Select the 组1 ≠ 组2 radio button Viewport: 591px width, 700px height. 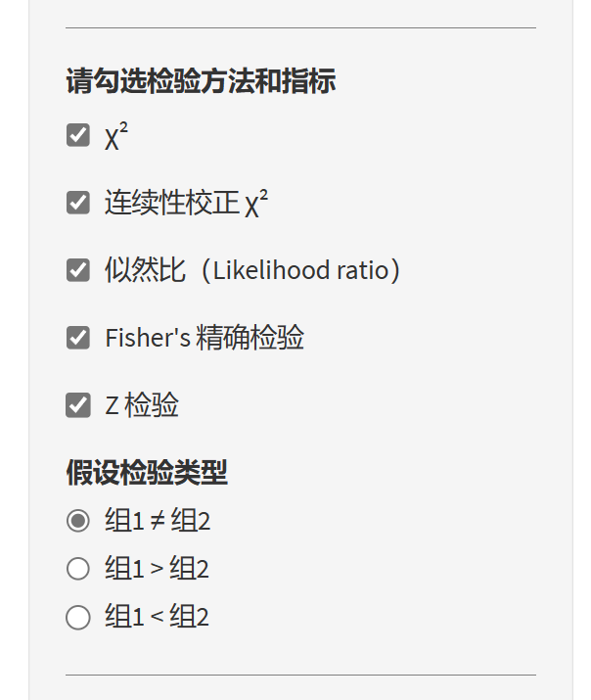tap(78, 520)
